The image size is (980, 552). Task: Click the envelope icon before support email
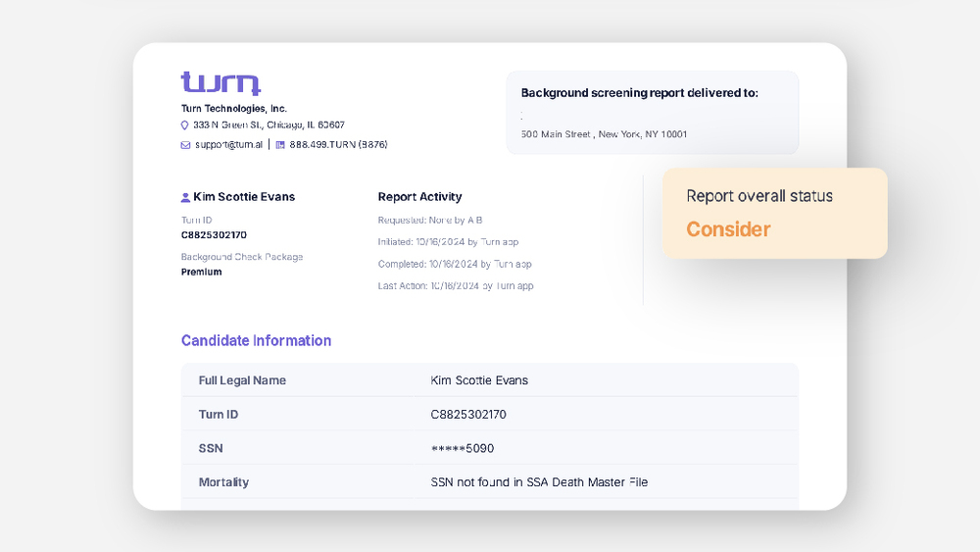click(x=185, y=145)
